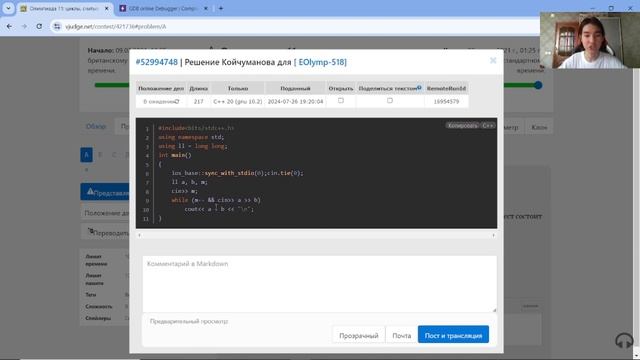
Task: Select problem A tab in background page
Action: coord(86,155)
